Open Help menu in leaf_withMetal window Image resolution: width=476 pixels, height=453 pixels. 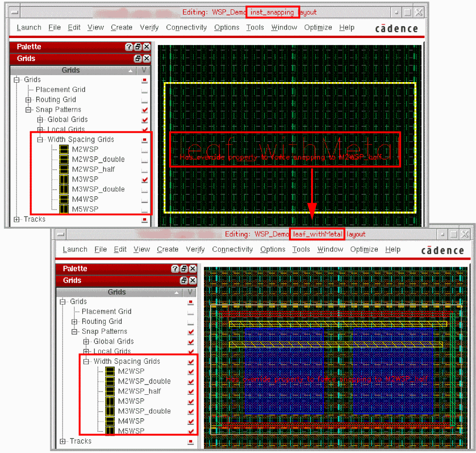coord(393,249)
